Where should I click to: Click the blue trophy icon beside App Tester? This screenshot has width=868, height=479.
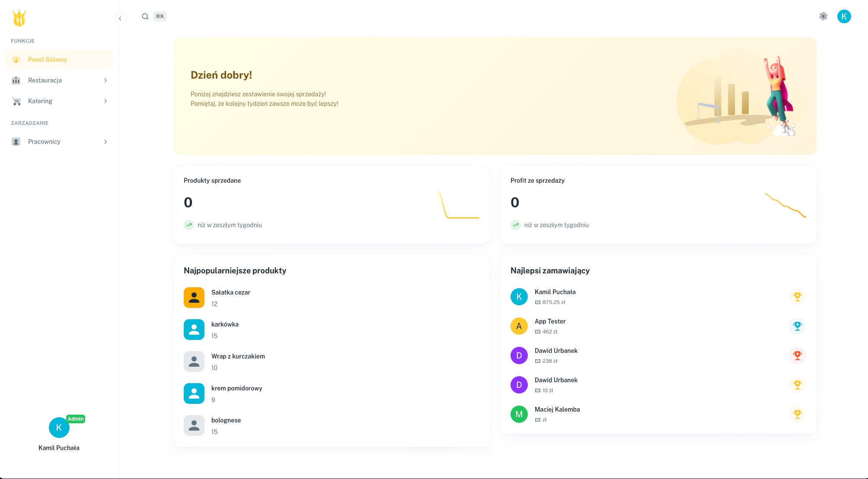click(797, 326)
